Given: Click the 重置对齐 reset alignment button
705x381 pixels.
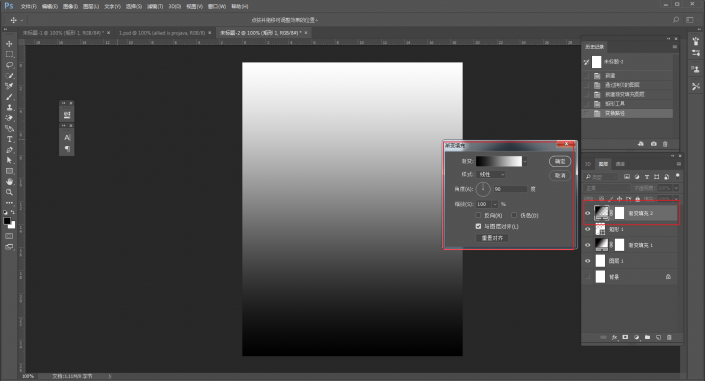Looking at the screenshot, I should tap(492, 238).
